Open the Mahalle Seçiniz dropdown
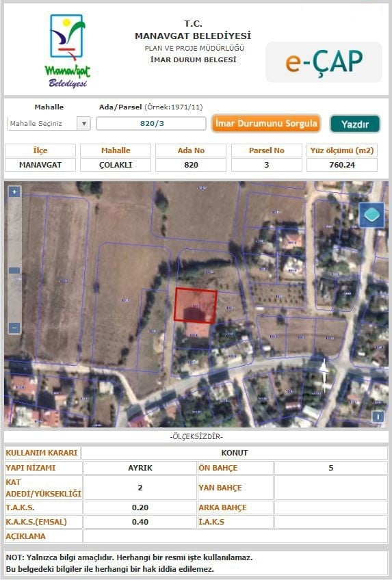 pos(49,124)
